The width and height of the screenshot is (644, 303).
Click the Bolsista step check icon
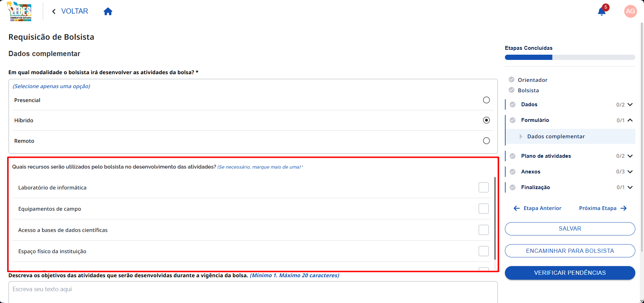[x=512, y=90]
